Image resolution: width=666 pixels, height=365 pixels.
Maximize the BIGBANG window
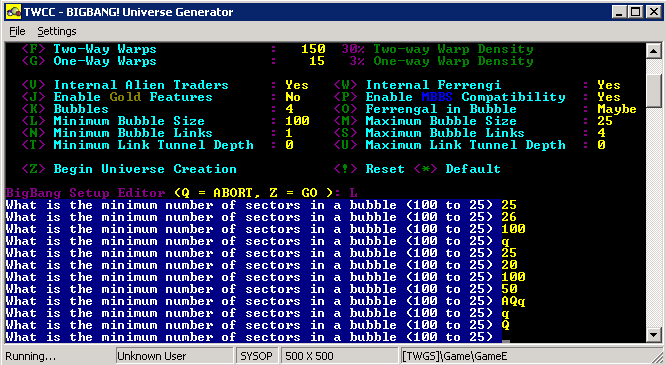[636, 12]
